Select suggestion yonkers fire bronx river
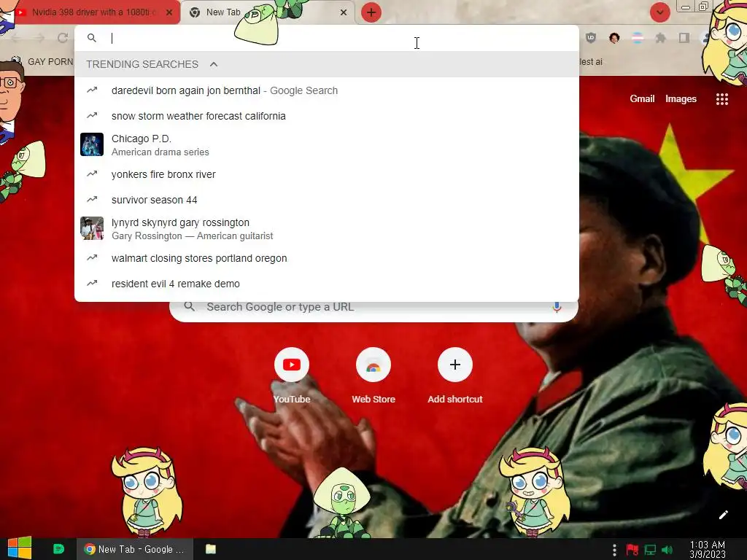747x560 pixels. pos(327,174)
